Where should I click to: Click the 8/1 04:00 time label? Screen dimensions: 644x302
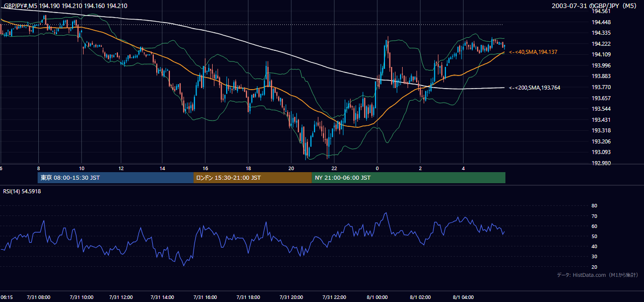[x=464, y=297]
